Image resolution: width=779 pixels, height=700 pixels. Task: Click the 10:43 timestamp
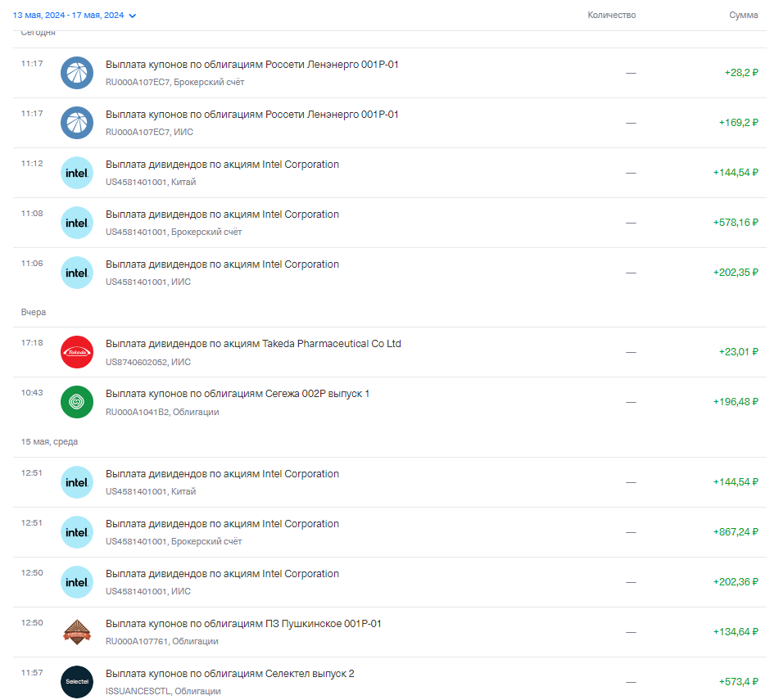point(32,393)
